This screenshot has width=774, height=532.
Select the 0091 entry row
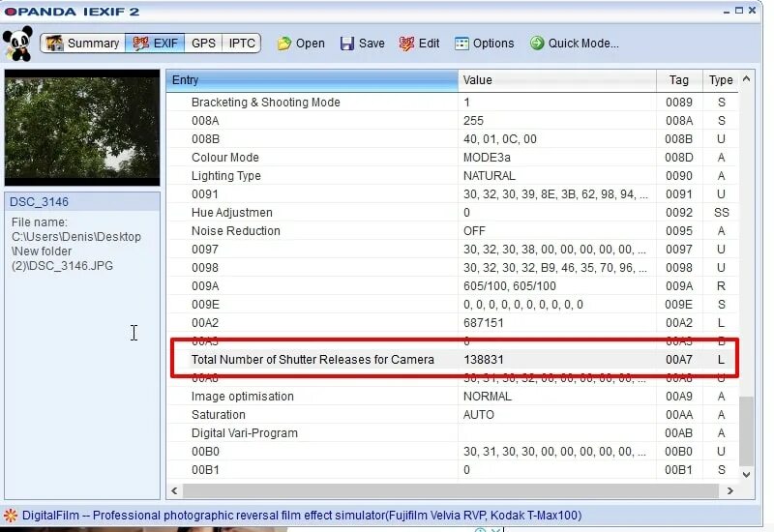452,194
